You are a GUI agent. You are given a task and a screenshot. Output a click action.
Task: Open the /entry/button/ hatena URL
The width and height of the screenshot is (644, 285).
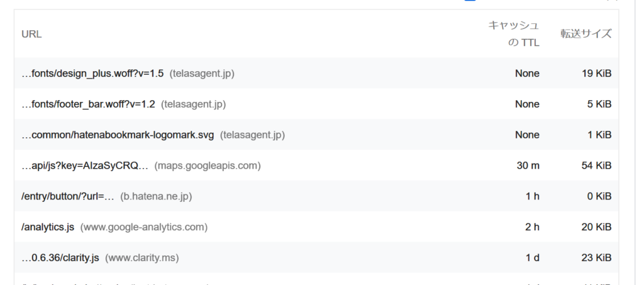(68, 196)
